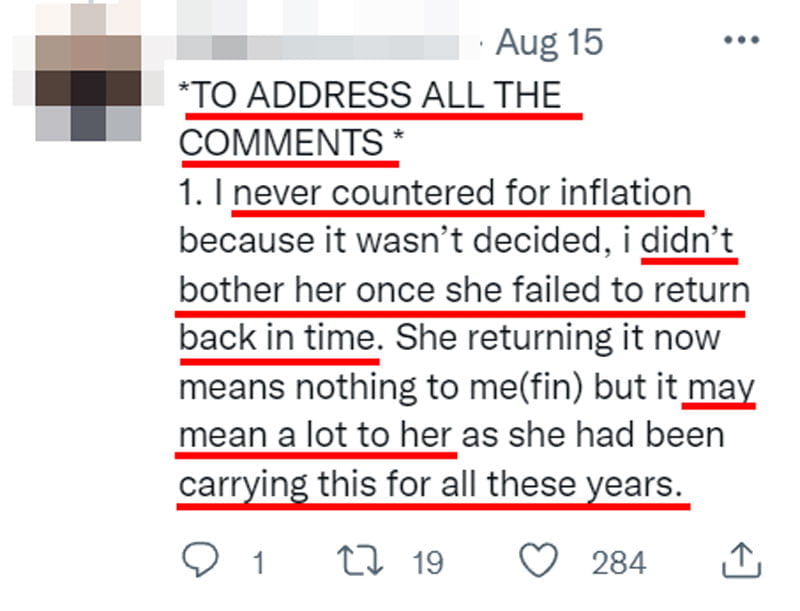
Task: Open the blurred profile avatar
Action: click(x=88, y=71)
